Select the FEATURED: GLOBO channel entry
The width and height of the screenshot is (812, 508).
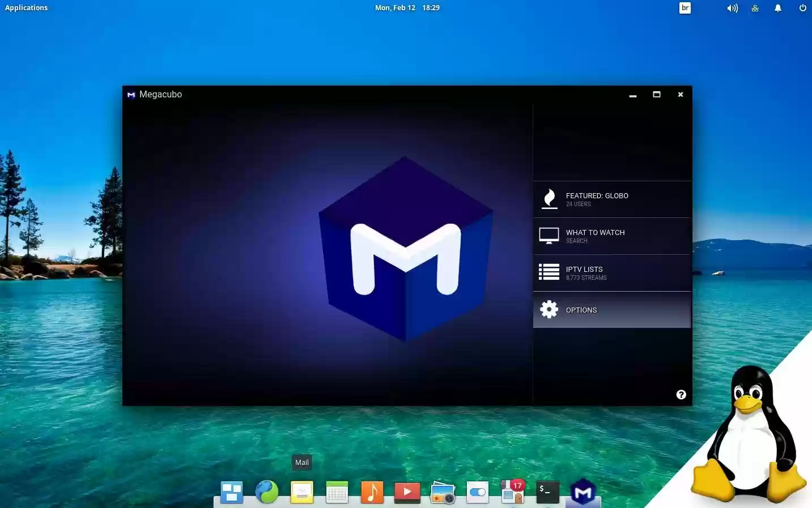click(612, 199)
